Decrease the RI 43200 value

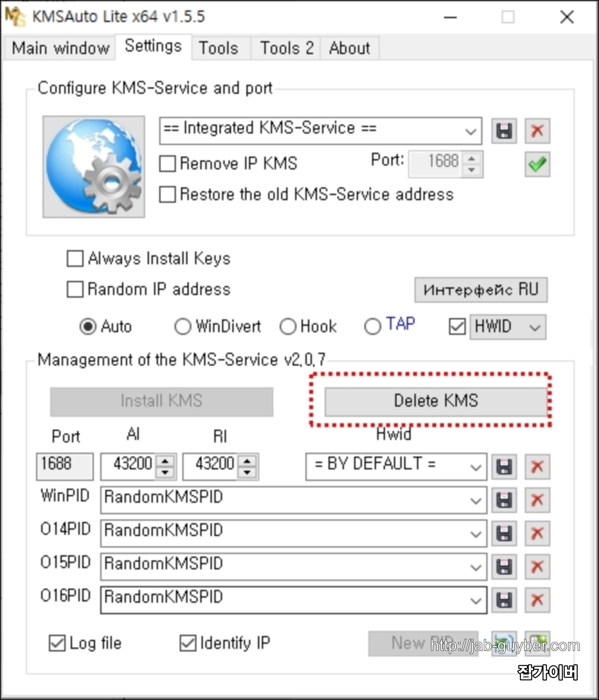point(247,472)
